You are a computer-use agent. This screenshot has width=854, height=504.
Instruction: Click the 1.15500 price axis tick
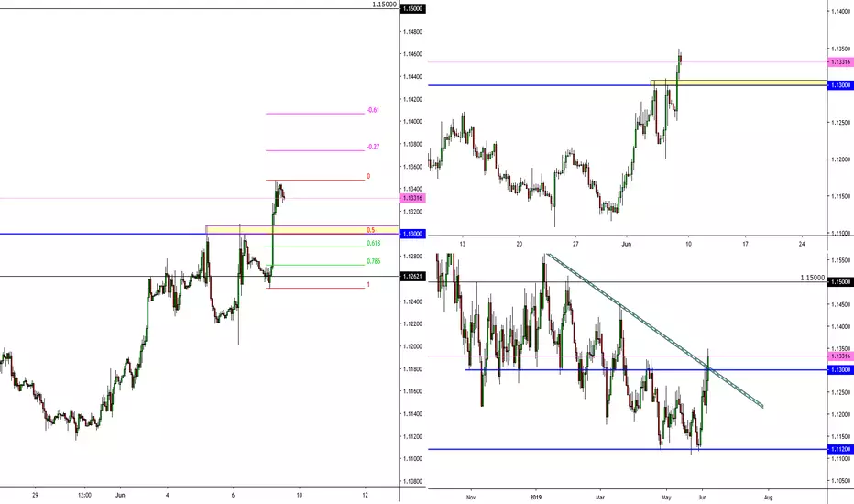[x=841, y=261]
